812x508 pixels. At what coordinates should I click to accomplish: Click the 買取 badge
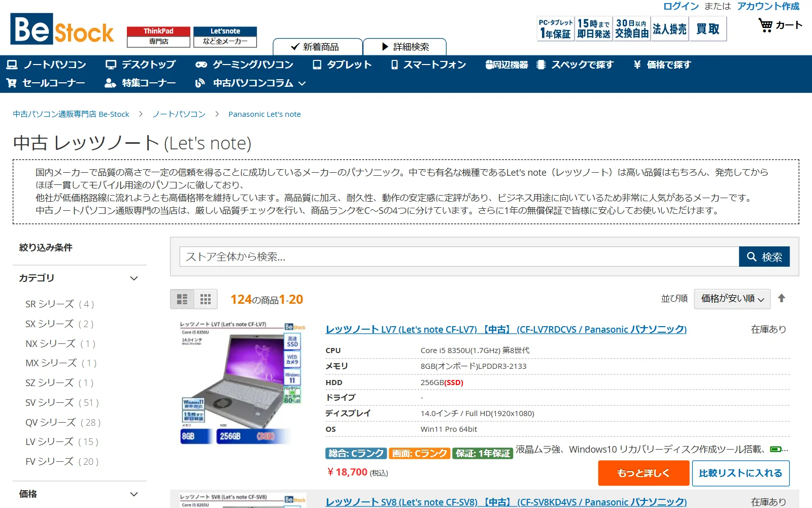tap(707, 29)
